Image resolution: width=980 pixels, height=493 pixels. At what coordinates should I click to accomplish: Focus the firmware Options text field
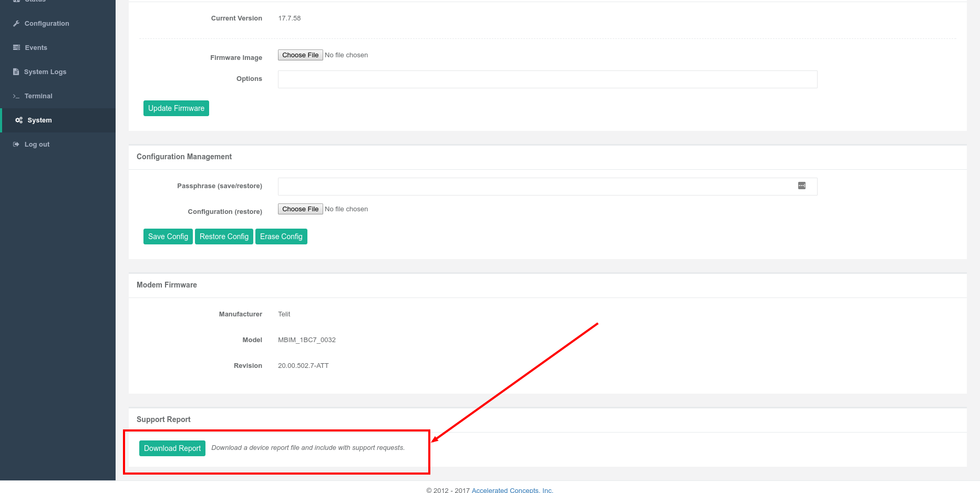coord(547,79)
